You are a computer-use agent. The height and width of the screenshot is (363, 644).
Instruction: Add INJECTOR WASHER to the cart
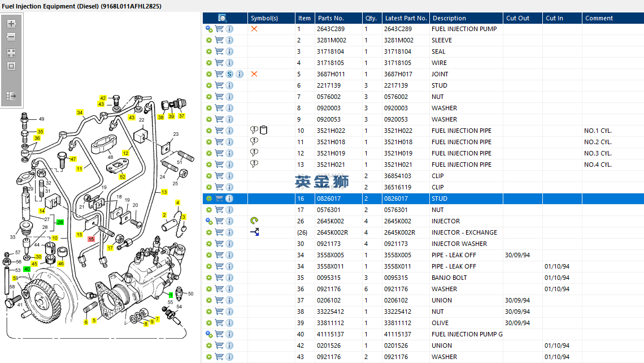(x=219, y=244)
